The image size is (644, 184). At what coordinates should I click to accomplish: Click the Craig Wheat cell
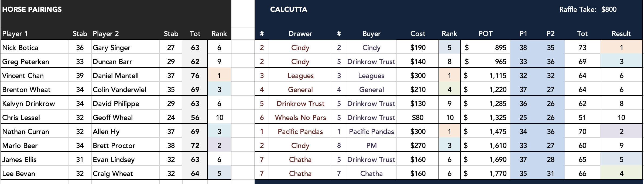113,174
